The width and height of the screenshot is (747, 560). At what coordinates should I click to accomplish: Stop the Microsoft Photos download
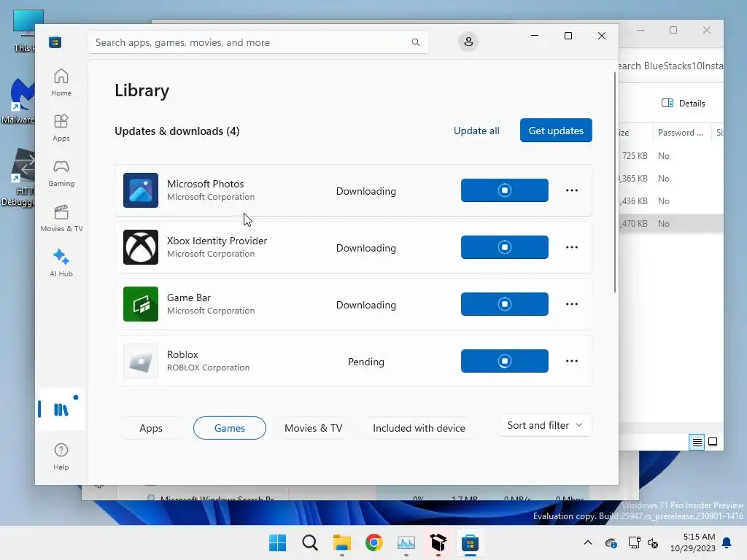click(x=505, y=190)
